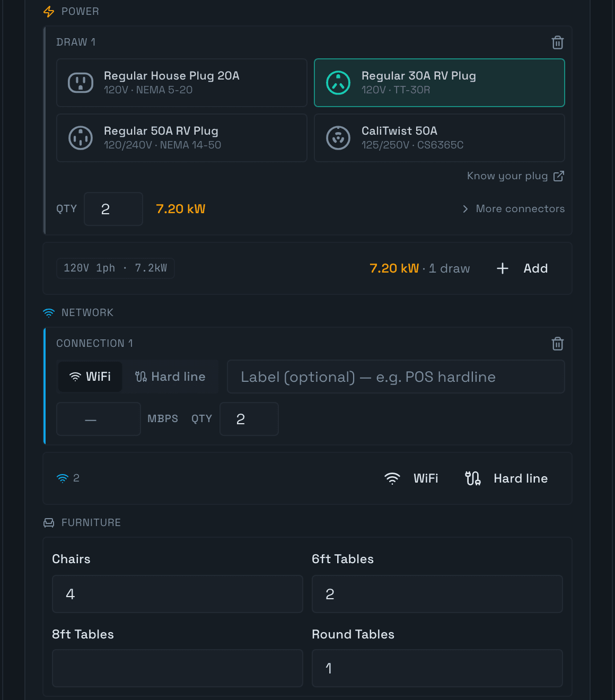
Task: Click the WiFi icon in the add-connection bar
Action: (392, 478)
